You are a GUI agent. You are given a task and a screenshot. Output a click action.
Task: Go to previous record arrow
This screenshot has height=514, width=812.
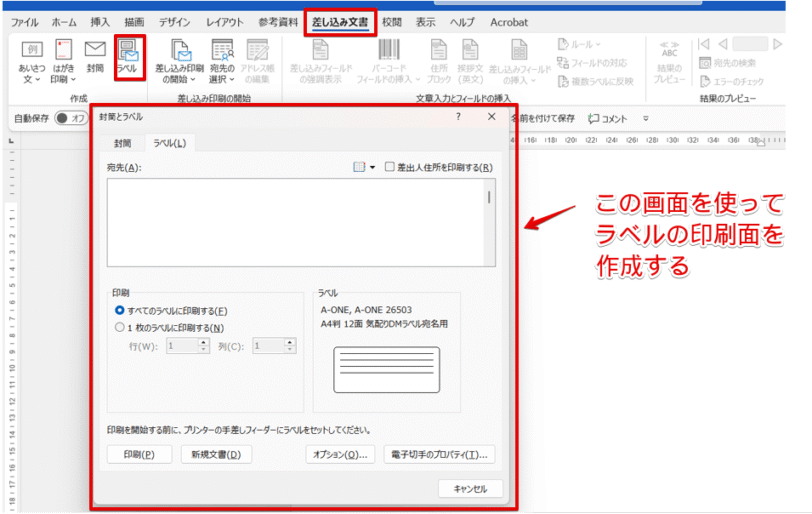pos(723,44)
